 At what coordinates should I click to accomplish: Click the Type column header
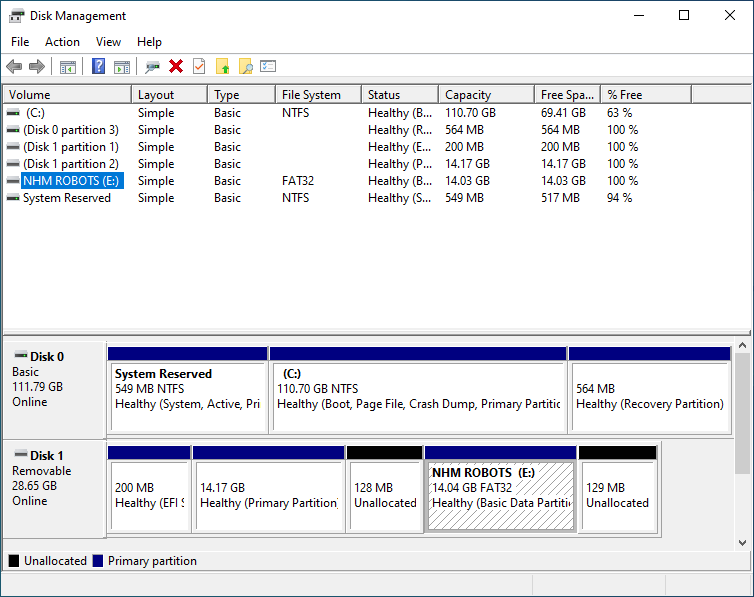coord(241,95)
